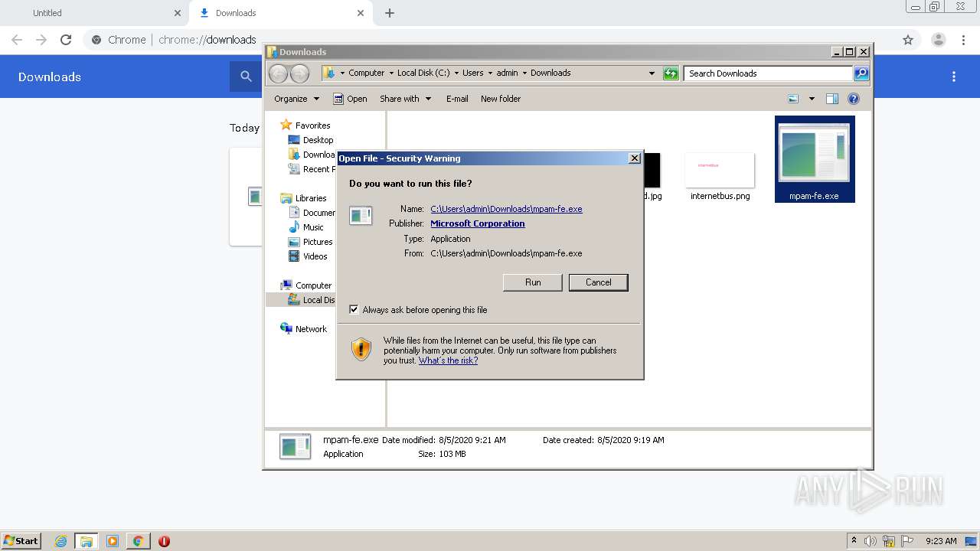Click the Explorer forward arrow button
Screen dimensions: 980x551
coord(299,73)
